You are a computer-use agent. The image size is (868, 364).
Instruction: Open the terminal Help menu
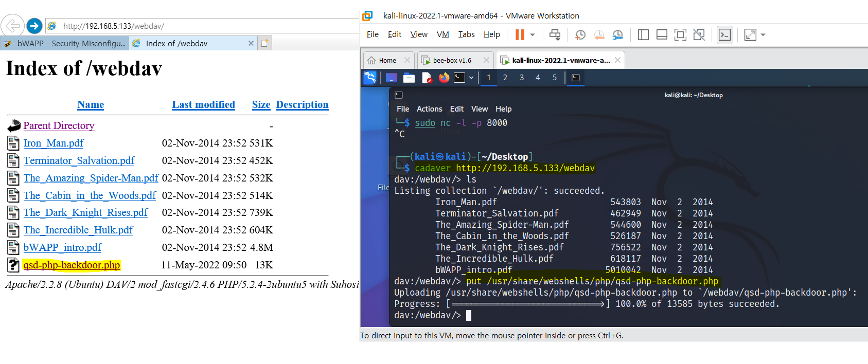pyautogui.click(x=503, y=109)
